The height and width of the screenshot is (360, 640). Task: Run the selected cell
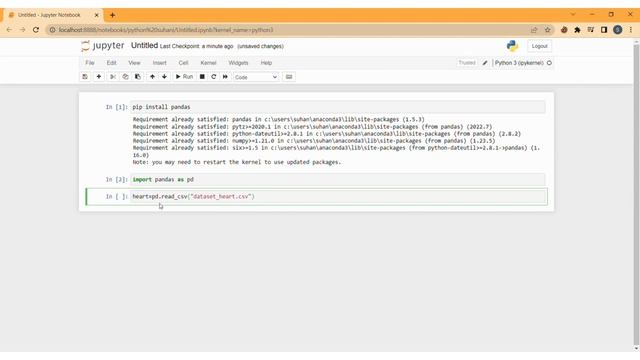[x=184, y=77]
